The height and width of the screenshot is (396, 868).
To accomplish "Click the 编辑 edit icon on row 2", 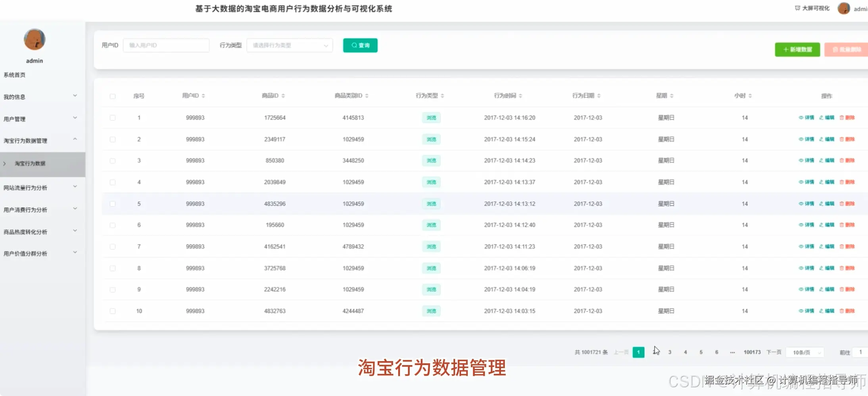I will pos(821,139).
